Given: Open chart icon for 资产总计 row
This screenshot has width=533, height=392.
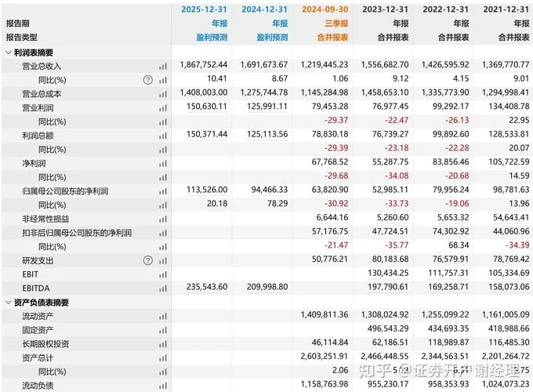Looking at the screenshot, I should click(x=163, y=358).
